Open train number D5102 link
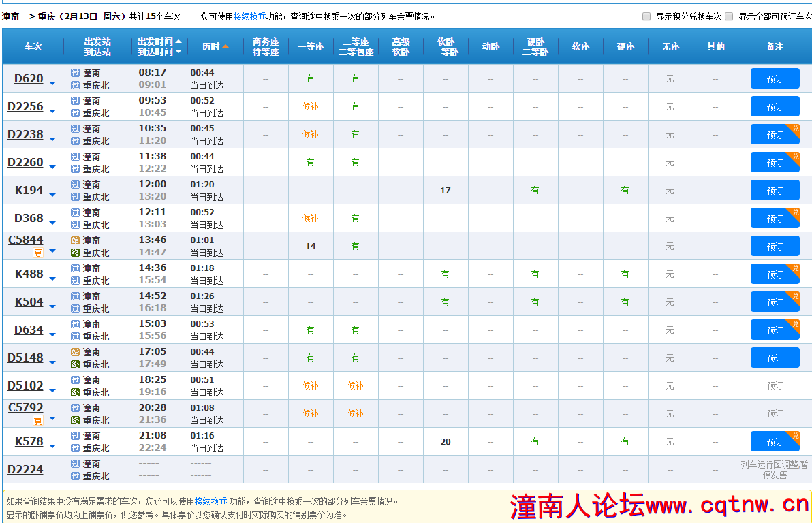The width and height of the screenshot is (812, 523). click(25, 386)
